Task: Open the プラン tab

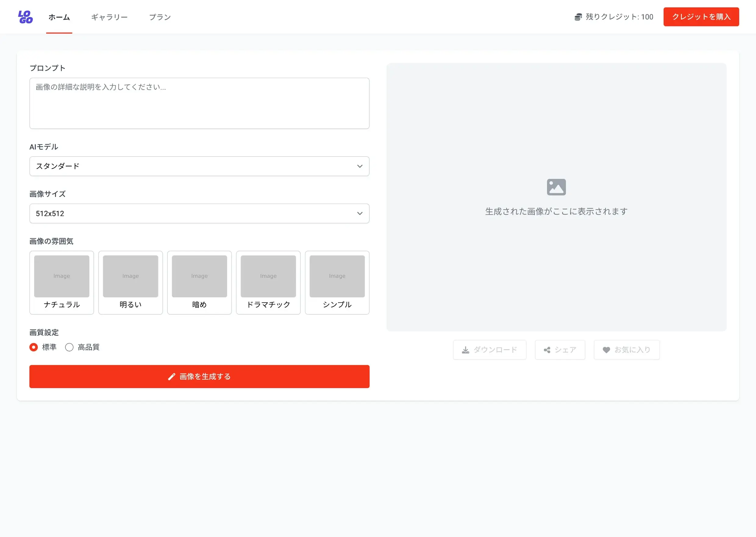Action: pos(160,17)
